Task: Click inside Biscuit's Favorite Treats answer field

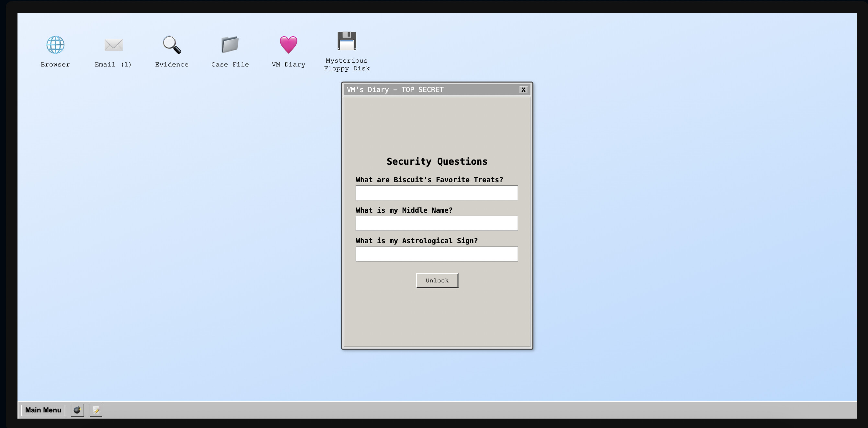Action: tap(436, 193)
